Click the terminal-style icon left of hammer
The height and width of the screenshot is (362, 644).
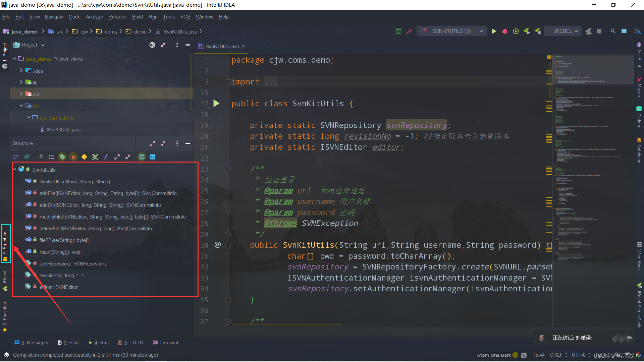[x=398, y=31]
